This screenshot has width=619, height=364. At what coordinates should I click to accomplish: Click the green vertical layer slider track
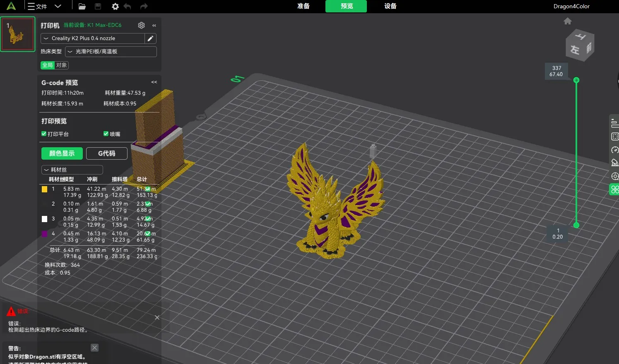coord(576,152)
